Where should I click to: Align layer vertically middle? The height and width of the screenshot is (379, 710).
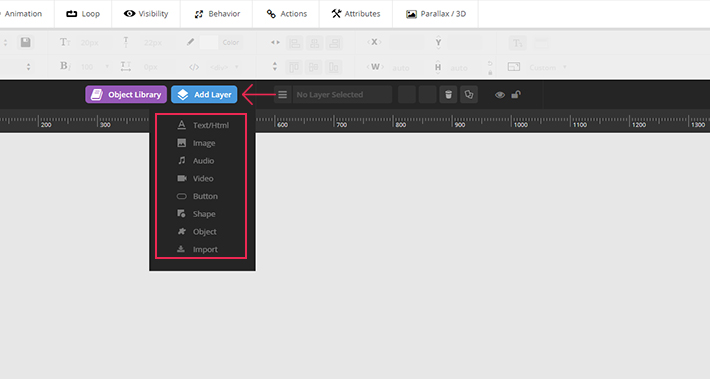pyautogui.click(x=314, y=67)
